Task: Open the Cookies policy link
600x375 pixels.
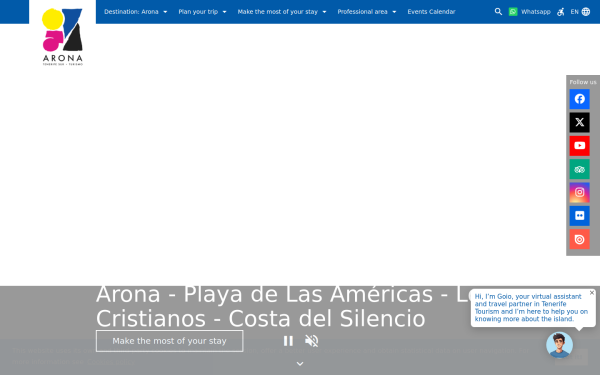Action: (110, 362)
